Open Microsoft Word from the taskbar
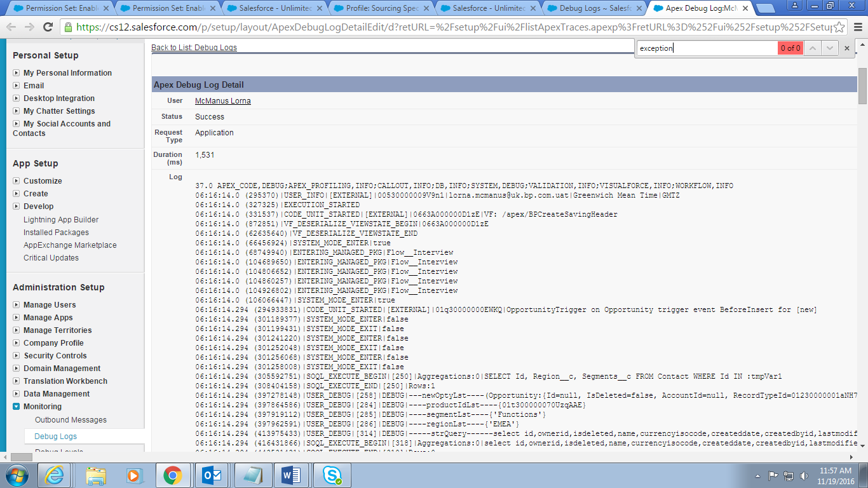 click(290, 475)
